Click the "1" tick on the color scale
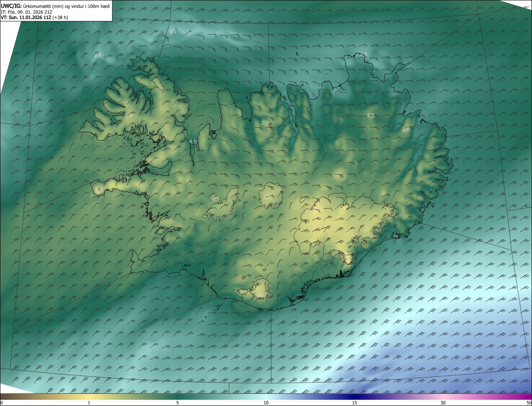This screenshot has width=532, height=406. tap(89, 403)
